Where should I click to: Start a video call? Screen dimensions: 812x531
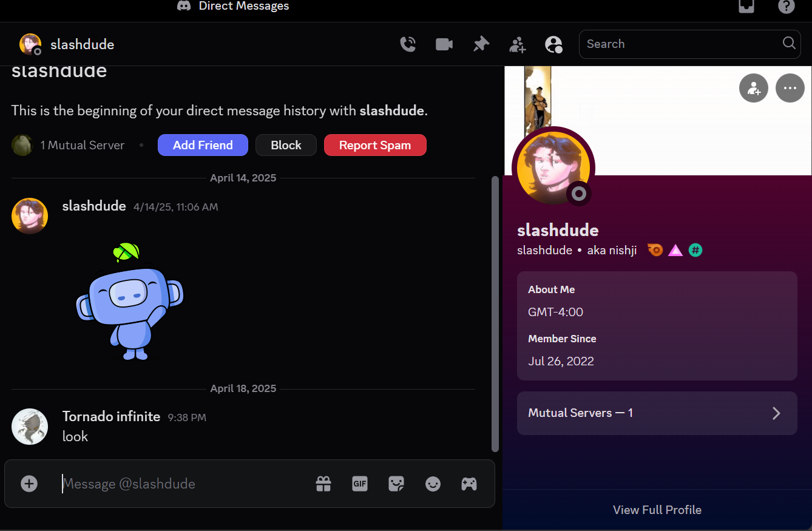click(444, 44)
